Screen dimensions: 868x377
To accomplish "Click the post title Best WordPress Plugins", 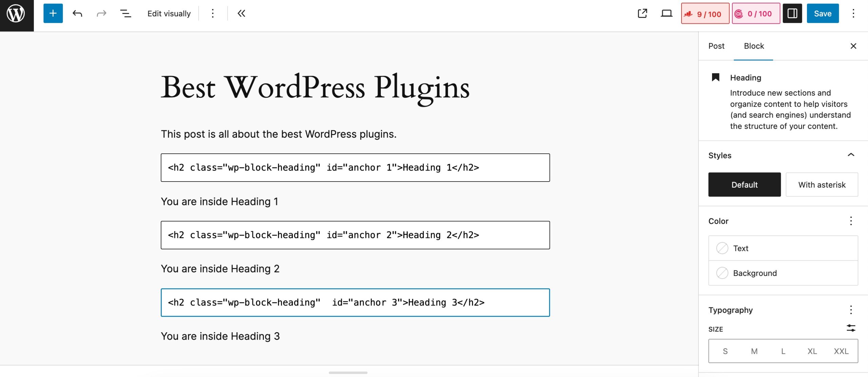I will point(315,88).
